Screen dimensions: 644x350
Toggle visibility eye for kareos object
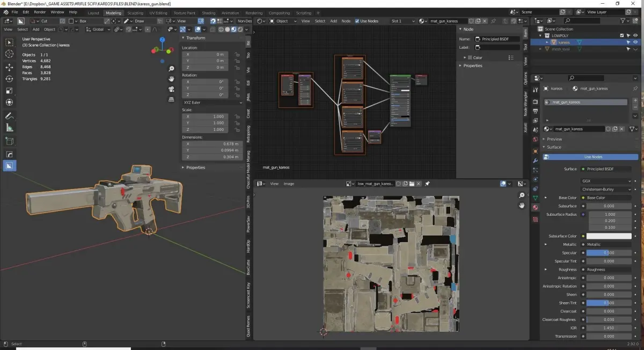point(635,42)
